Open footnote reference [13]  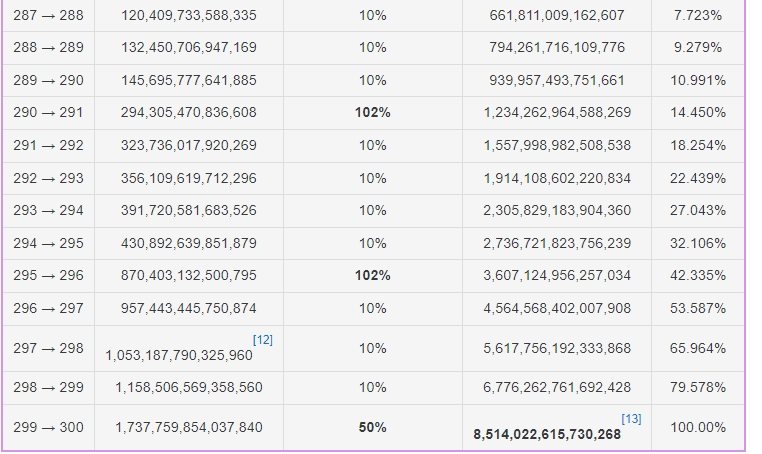coord(631,419)
